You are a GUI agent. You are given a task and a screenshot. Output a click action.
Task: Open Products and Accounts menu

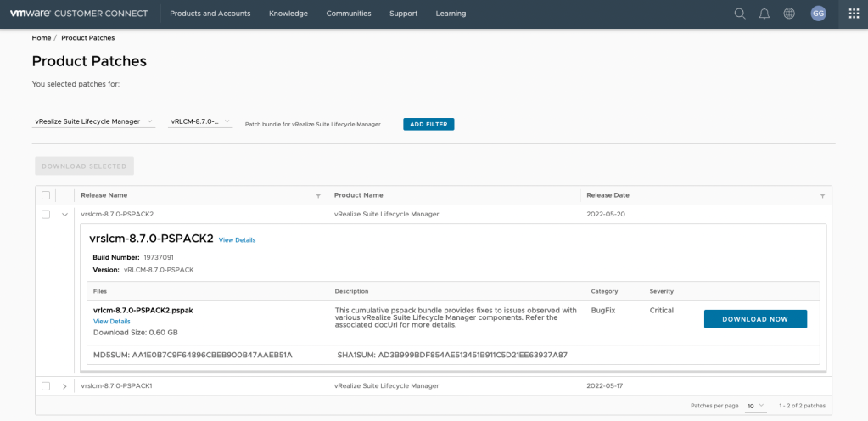click(x=210, y=14)
